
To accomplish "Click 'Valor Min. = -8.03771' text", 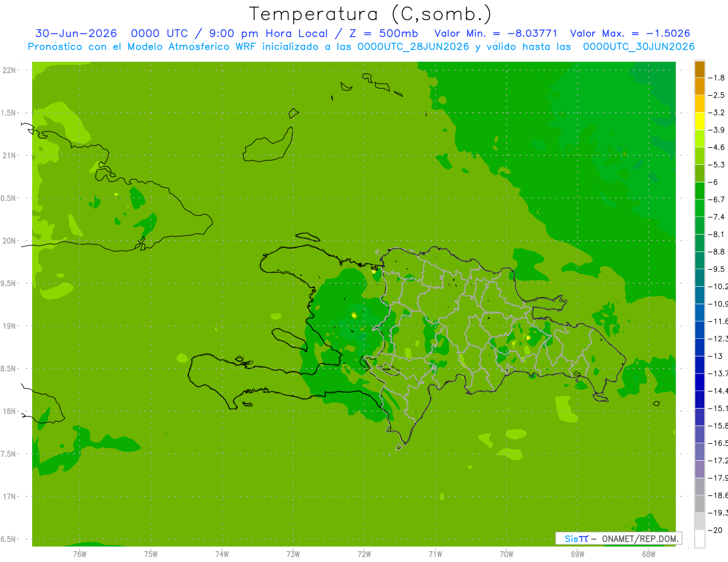I will (496, 33).
